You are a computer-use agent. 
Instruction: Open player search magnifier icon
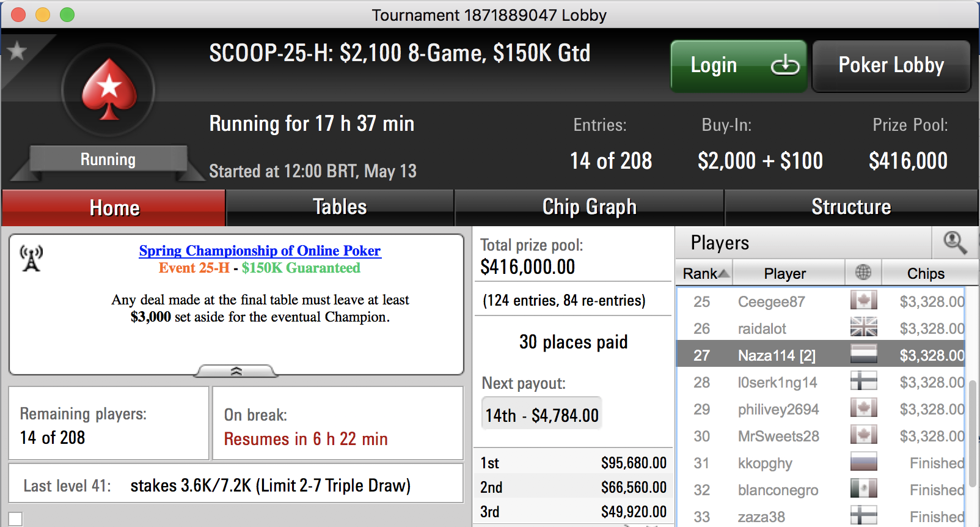pyautogui.click(x=955, y=243)
